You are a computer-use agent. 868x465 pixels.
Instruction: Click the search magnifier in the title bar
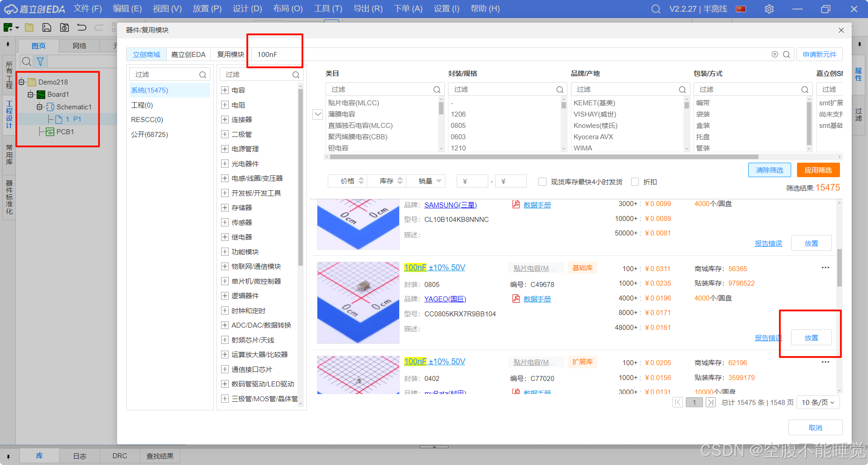[x=656, y=9]
